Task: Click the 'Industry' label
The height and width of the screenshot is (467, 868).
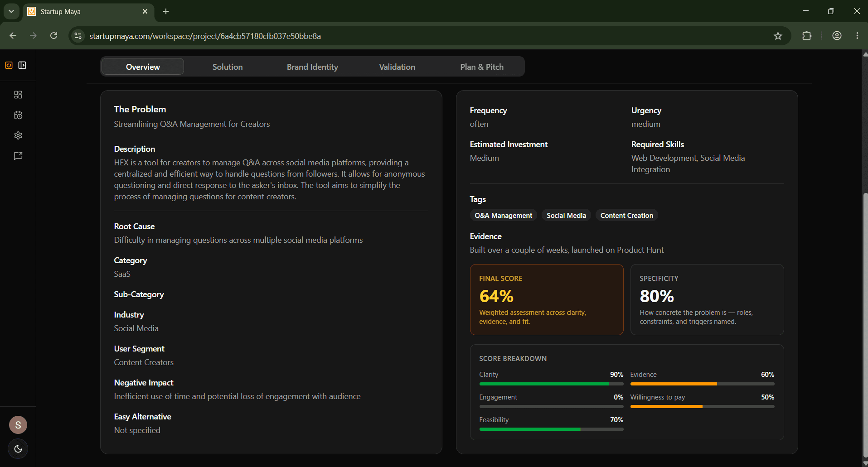Action: pyautogui.click(x=129, y=315)
